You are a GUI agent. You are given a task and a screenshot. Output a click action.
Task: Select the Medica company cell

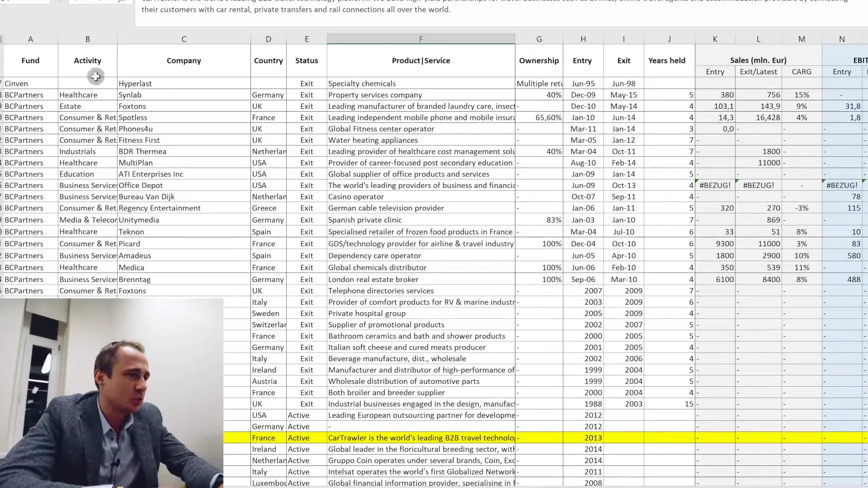click(184, 267)
